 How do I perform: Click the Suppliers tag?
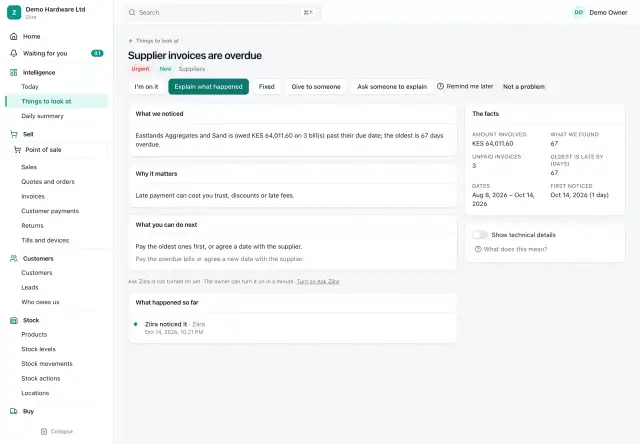191,69
